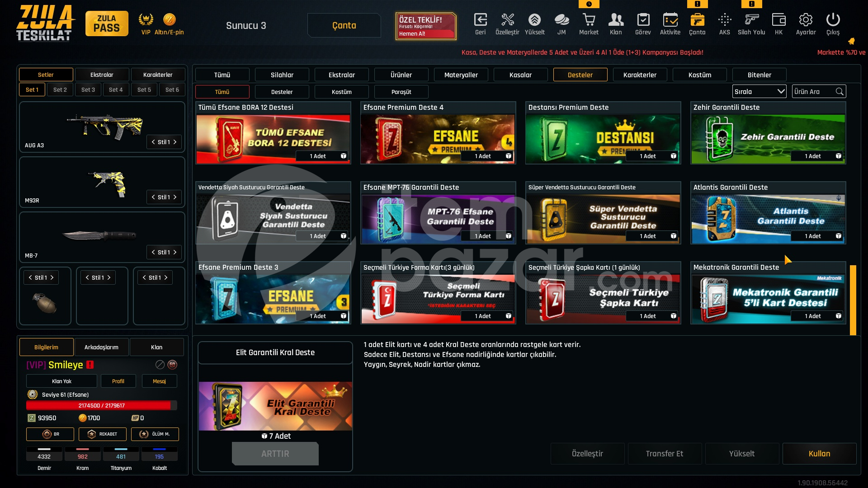Click the Özel Teklif Hemen Al banner
This screenshot has width=868, height=488.
pyautogui.click(x=426, y=26)
